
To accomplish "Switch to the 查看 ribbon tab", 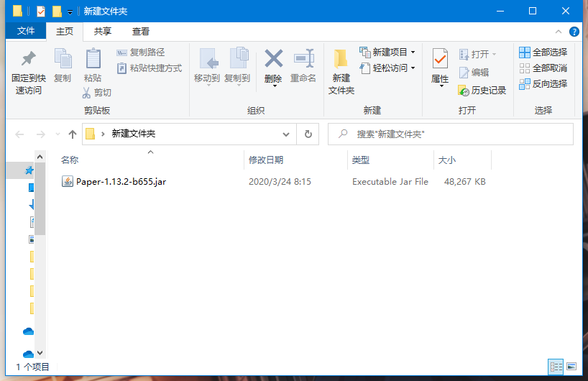I will [141, 32].
